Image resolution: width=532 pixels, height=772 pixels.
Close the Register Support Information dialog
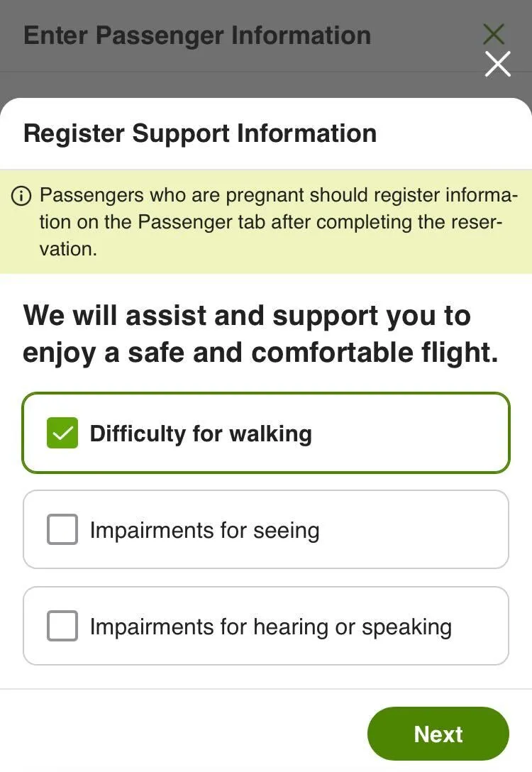(x=497, y=64)
